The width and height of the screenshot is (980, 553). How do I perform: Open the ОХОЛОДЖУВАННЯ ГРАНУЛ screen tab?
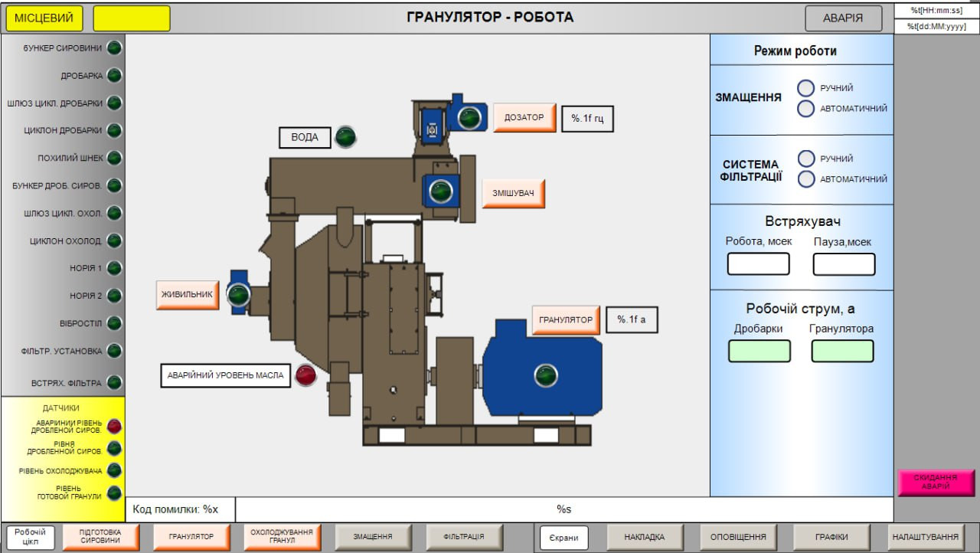[282, 537]
